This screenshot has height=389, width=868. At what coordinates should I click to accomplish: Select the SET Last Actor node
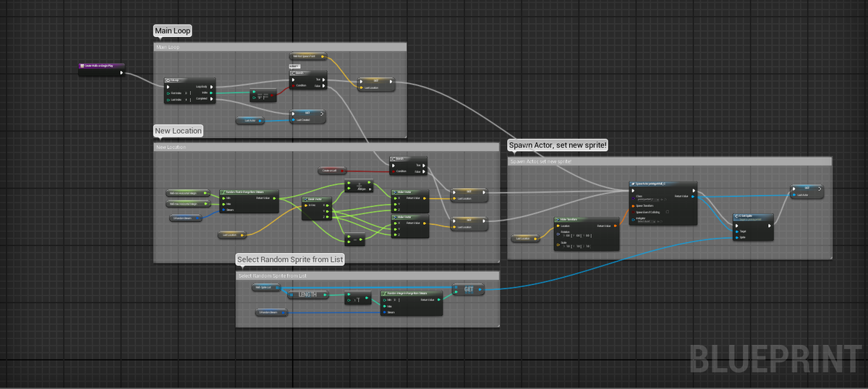coord(807,192)
